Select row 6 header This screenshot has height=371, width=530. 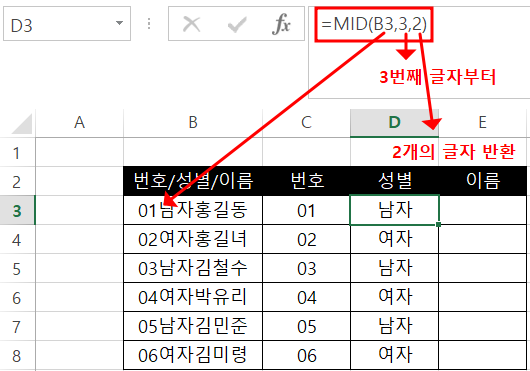17,298
